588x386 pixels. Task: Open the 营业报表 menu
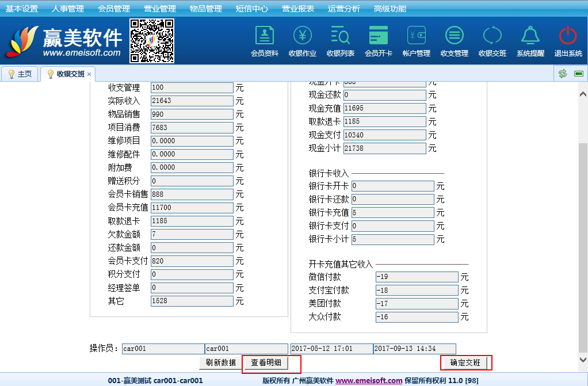(297, 8)
